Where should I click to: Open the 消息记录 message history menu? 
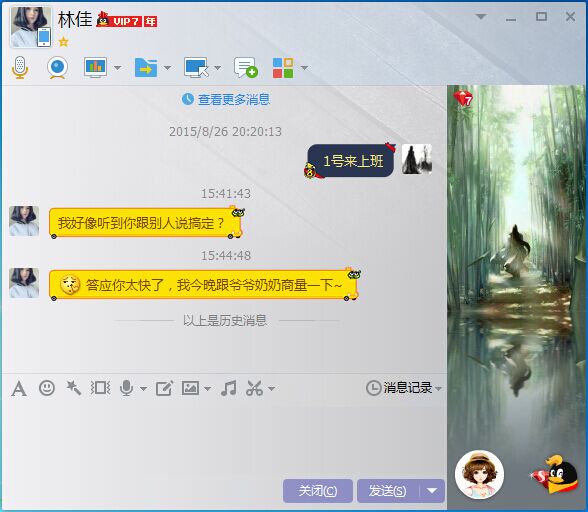(x=404, y=388)
